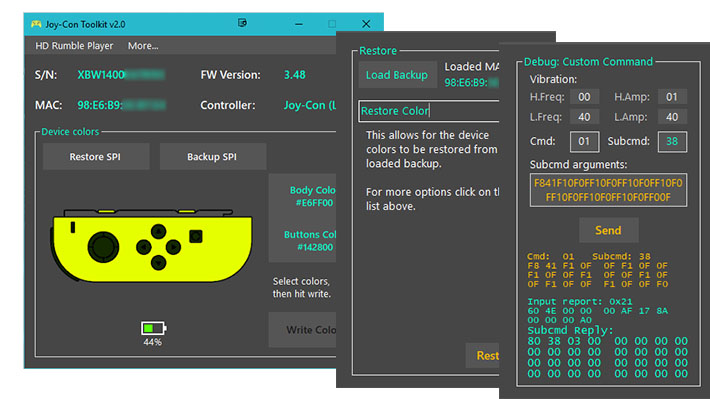Click the title bar notes icon
The image size is (710, 399).
pyautogui.click(x=242, y=23)
